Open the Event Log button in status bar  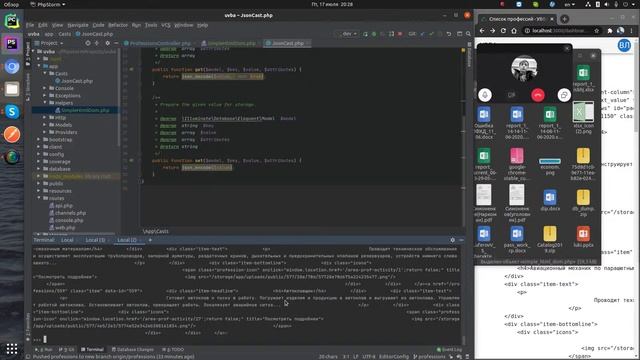click(449, 349)
